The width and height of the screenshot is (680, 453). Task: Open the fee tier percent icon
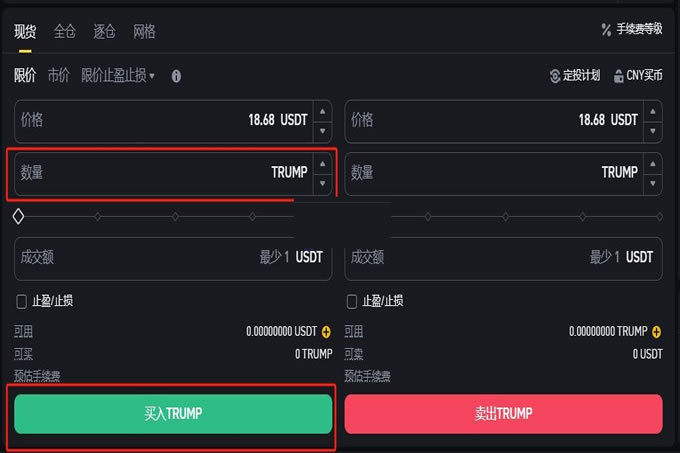tap(606, 29)
